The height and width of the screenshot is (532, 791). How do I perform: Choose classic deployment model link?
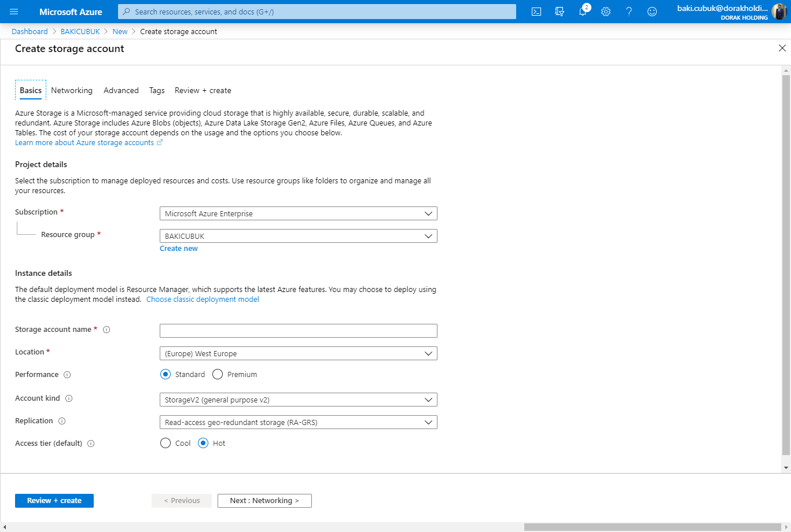[203, 299]
